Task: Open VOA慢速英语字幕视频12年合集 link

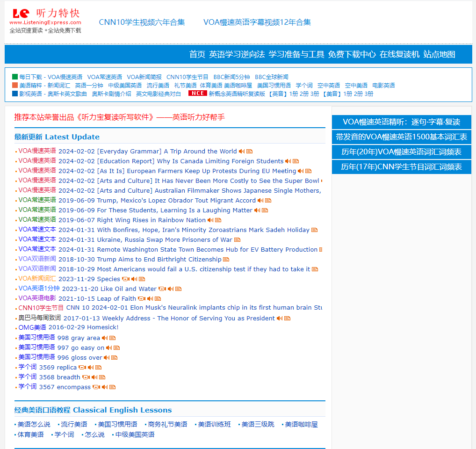Action: (x=257, y=22)
